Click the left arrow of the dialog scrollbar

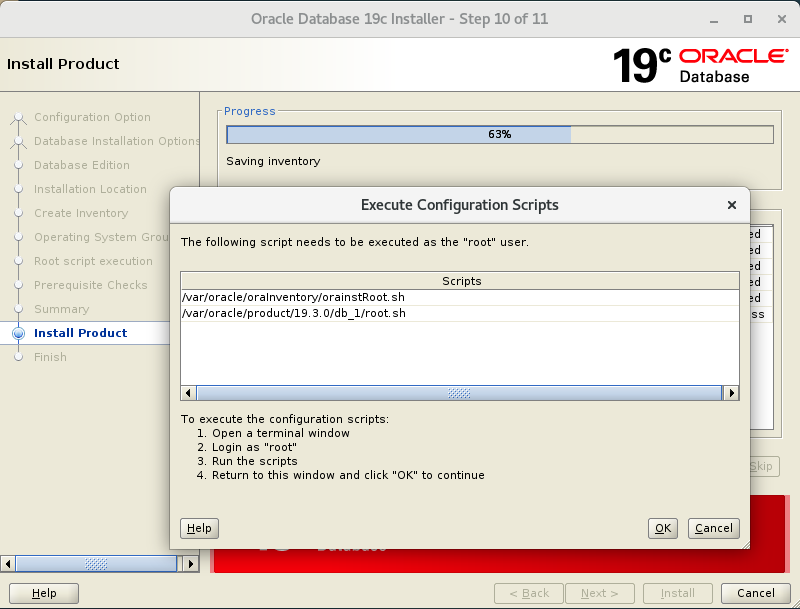click(186, 393)
